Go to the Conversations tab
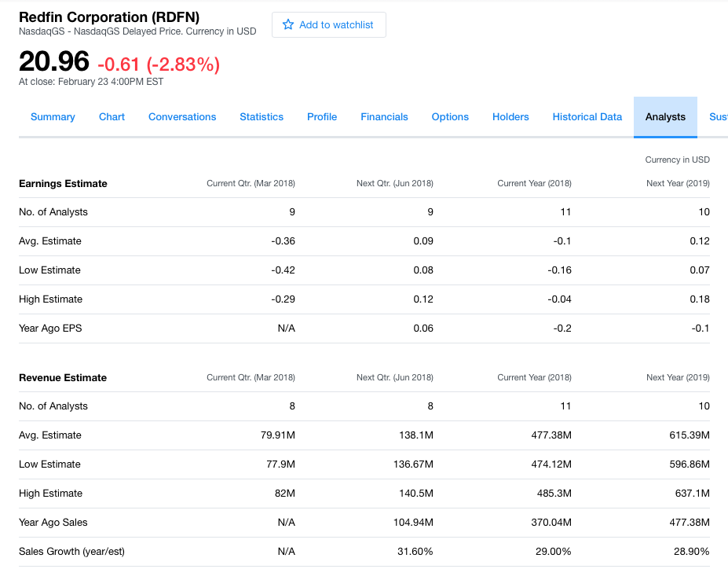Viewport: 728px width, 569px height. [182, 116]
